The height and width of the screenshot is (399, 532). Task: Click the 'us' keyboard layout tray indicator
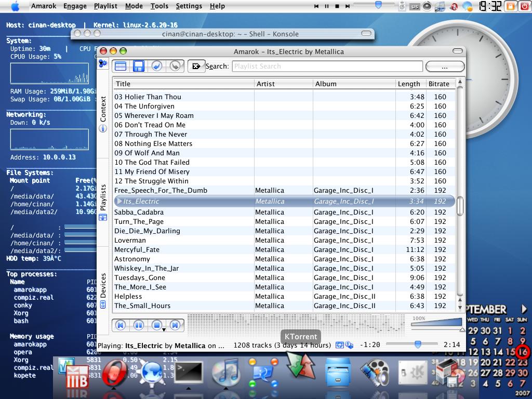pos(415,6)
